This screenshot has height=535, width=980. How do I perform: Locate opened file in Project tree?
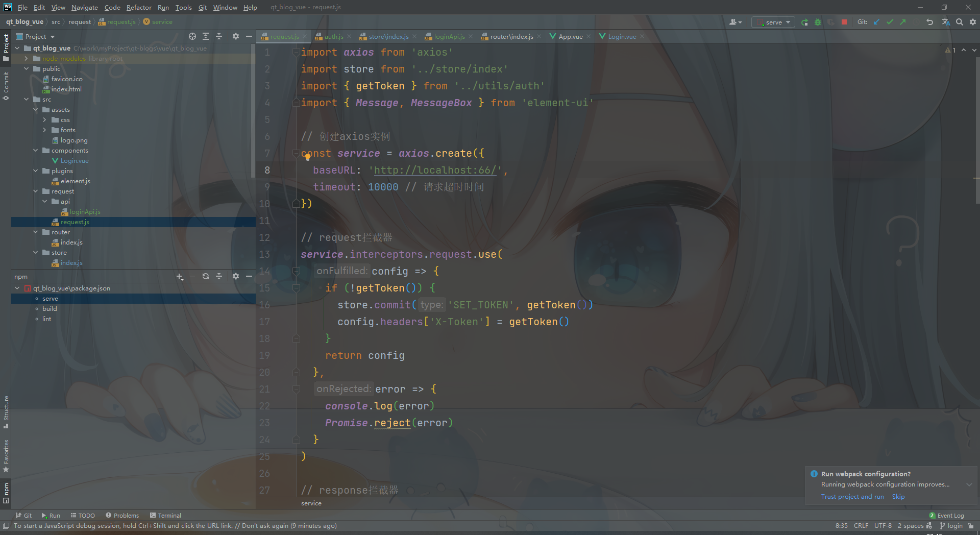click(x=192, y=36)
